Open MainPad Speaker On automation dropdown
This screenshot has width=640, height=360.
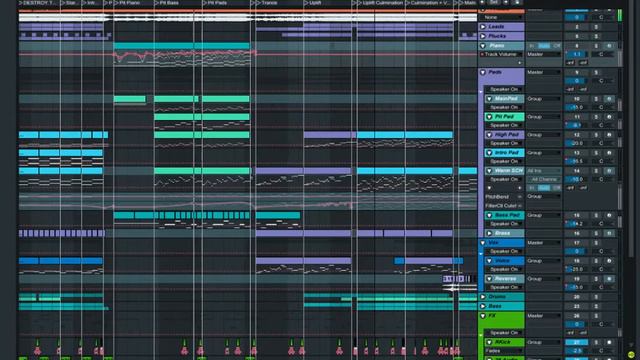pyautogui.click(x=504, y=107)
